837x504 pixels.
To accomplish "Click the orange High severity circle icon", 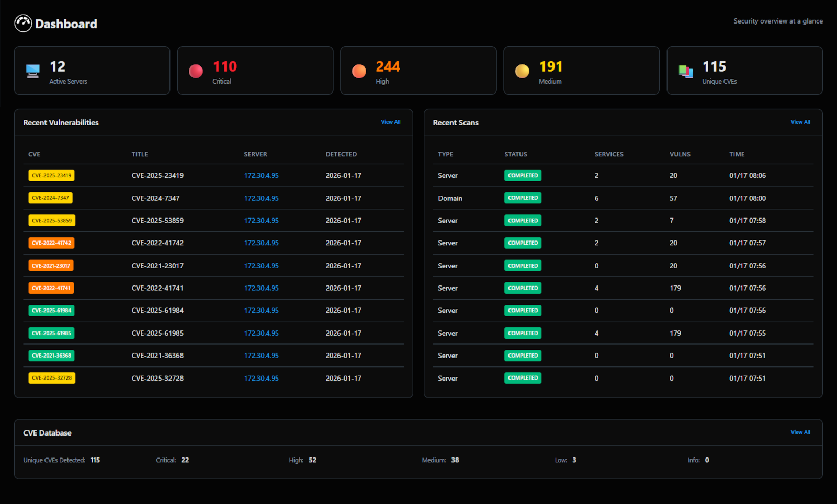I will point(359,71).
